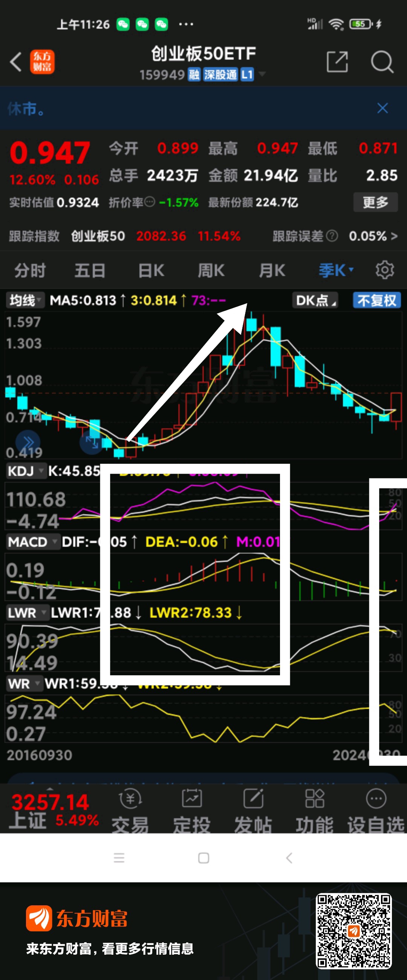The width and height of the screenshot is (407, 980).
Task: Tap the 更多 button
Action: coord(375,202)
